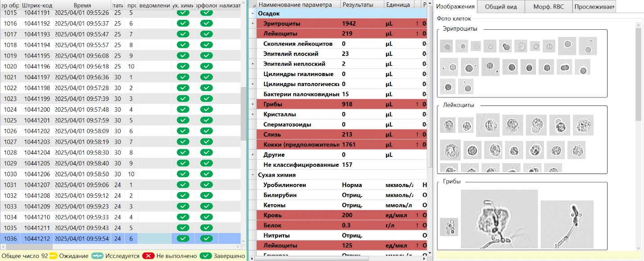
Task: Click the red Не выполнено X icon
Action: tap(149, 256)
